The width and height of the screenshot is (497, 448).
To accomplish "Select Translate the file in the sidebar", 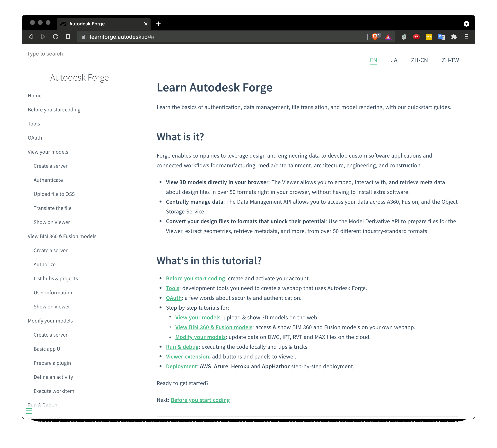I will 52,208.
